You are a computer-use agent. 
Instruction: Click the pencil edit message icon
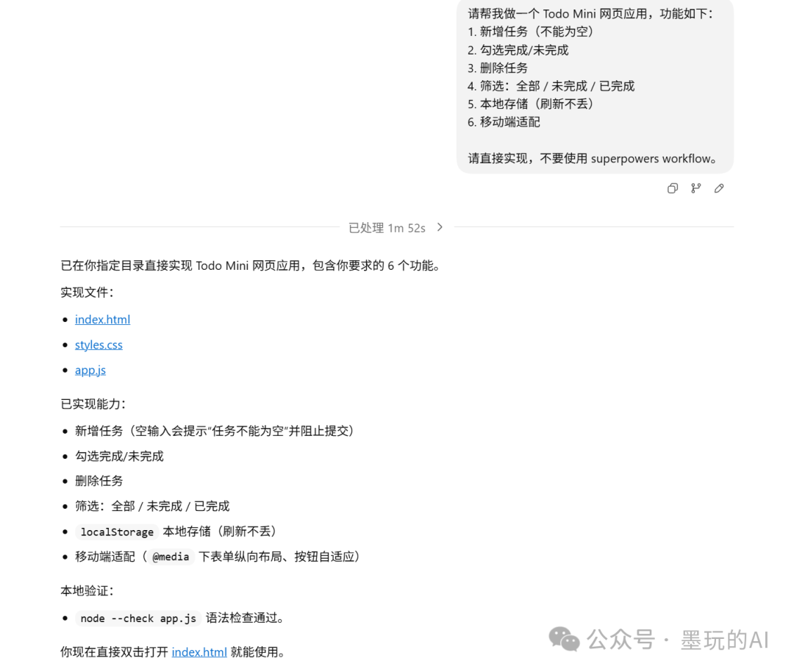coord(719,188)
